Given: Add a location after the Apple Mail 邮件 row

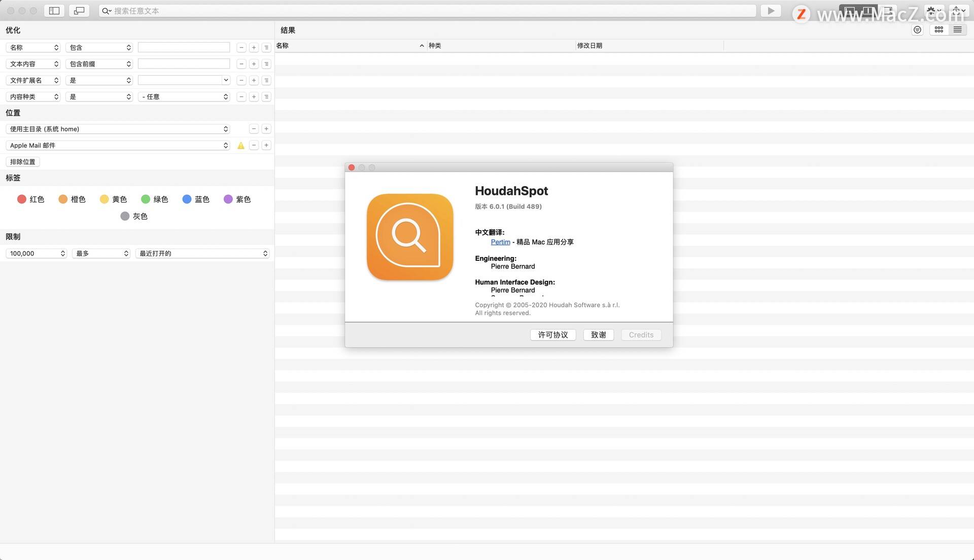Looking at the screenshot, I should 266,145.
